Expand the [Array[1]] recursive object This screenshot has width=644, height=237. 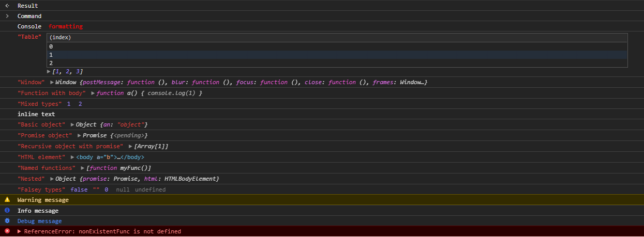click(130, 147)
